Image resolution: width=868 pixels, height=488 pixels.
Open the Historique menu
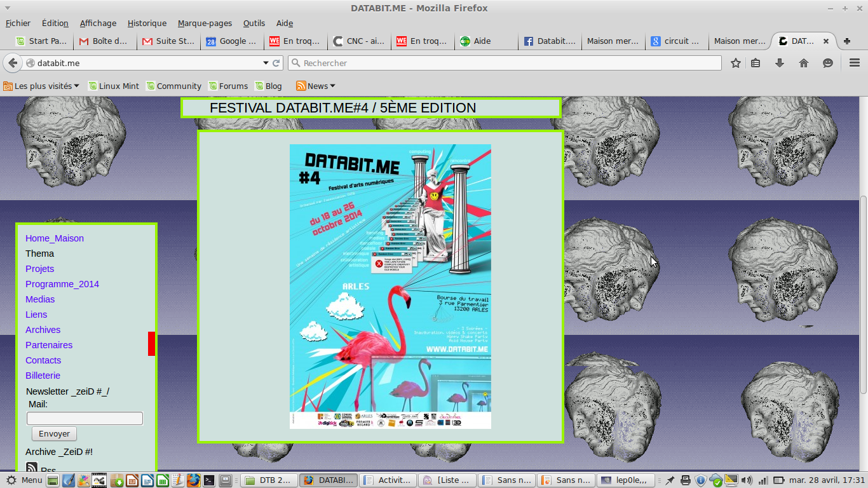(x=147, y=23)
